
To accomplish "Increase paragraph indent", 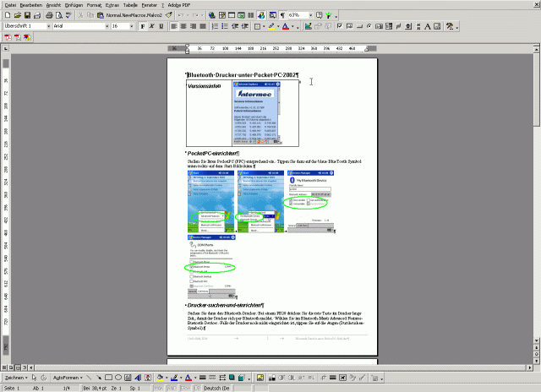I will coord(244,26).
